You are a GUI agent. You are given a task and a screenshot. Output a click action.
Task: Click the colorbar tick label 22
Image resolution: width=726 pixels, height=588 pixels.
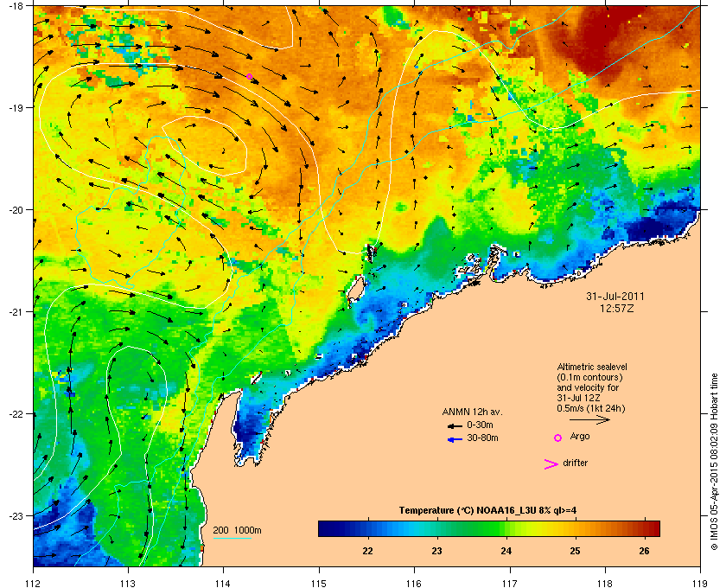[367, 551]
